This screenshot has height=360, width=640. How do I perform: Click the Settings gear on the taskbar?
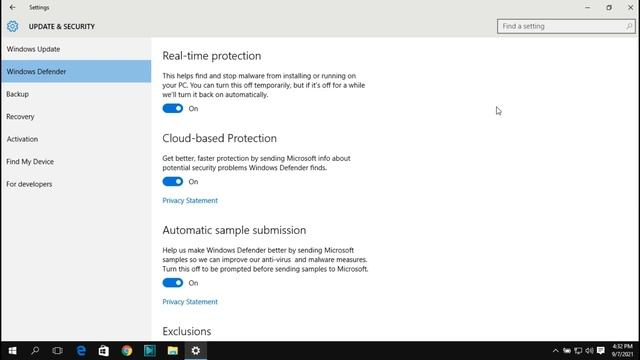click(x=196, y=351)
